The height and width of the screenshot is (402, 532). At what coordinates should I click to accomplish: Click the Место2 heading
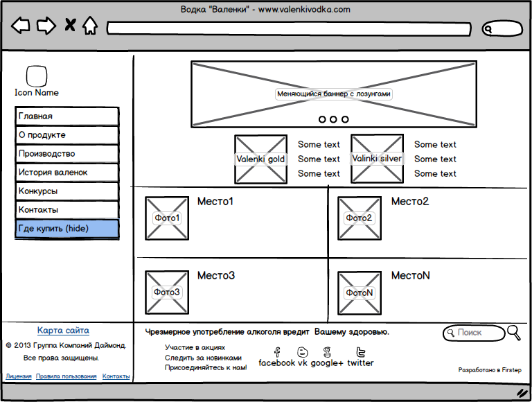click(410, 201)
